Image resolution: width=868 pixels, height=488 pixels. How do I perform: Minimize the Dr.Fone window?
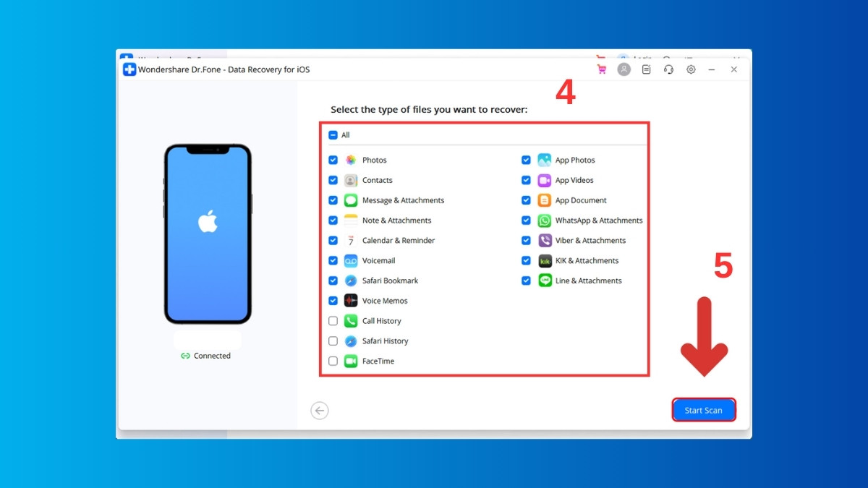coord(712,69)
